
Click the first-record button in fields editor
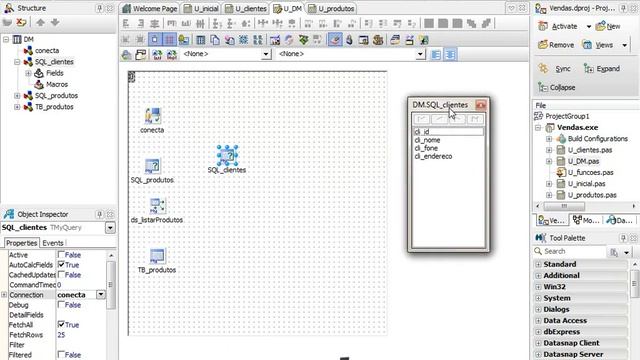pos(422,119)
